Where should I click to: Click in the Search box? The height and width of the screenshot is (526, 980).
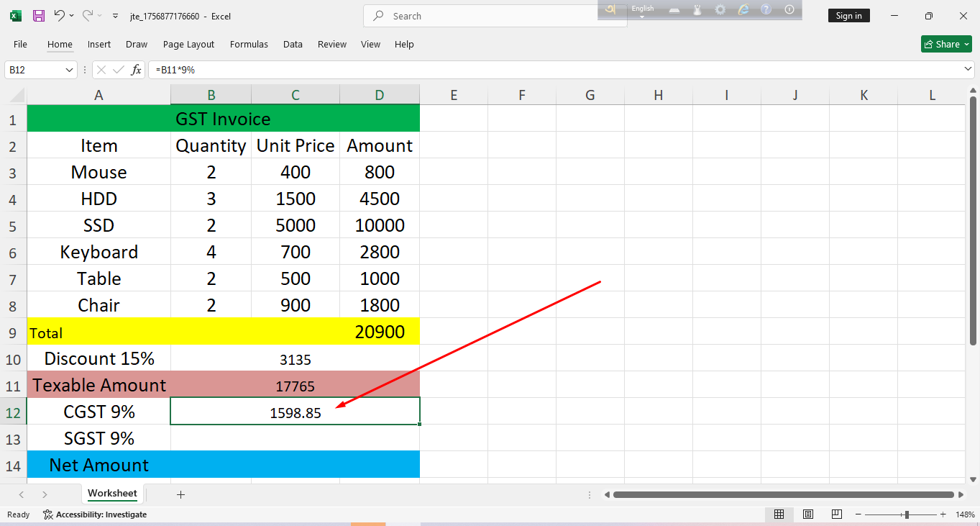point(496,16)
